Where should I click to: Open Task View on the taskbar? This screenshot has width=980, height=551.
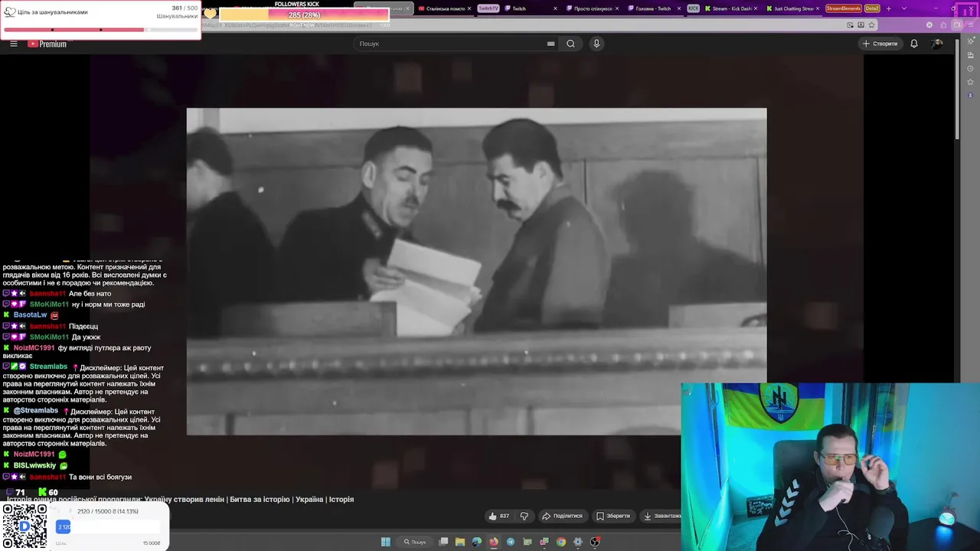443,542
